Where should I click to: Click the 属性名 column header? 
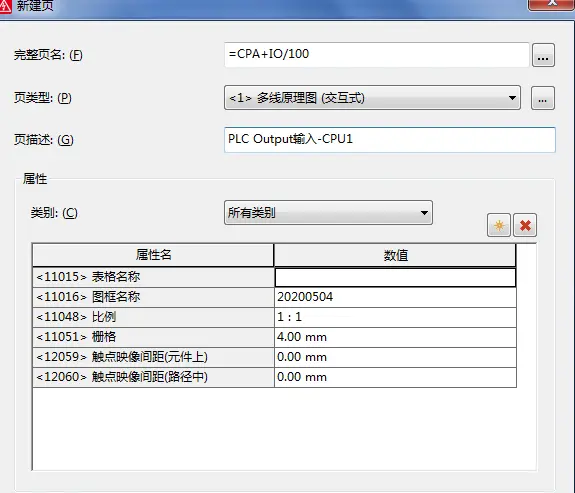(x=153, y=255)
